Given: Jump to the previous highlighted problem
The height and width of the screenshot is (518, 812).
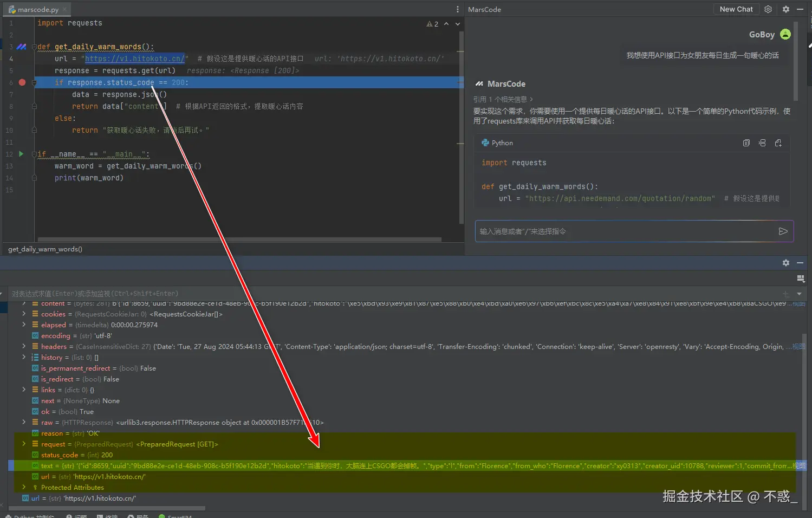Looking at the screenshot, I should [x=446, y=24].
